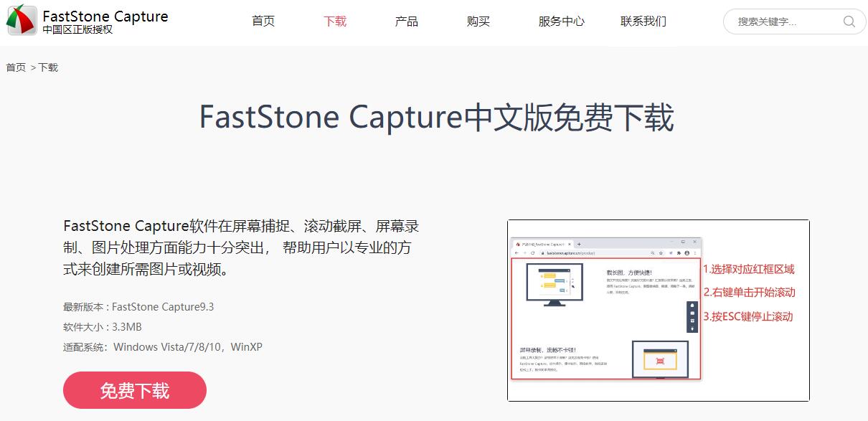
Task: Click the 最新版本 : FastStone Capture9.3 text
Action: coord(138,307)
